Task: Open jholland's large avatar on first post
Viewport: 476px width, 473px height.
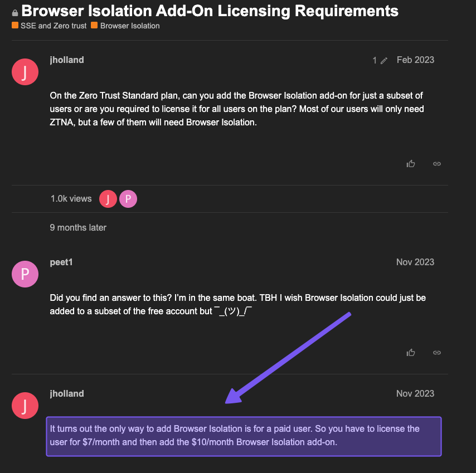Action: click(x=25, y=72)
